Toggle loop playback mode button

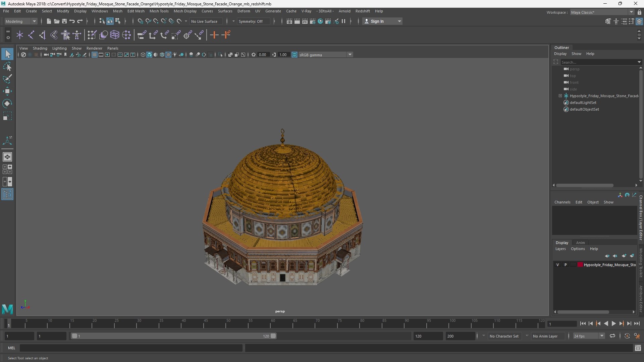(x=612, y=336)
